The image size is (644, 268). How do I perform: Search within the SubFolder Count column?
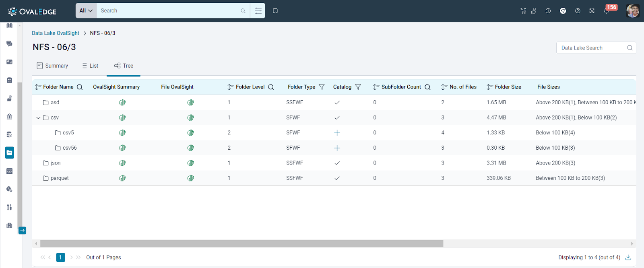[427, 87]
